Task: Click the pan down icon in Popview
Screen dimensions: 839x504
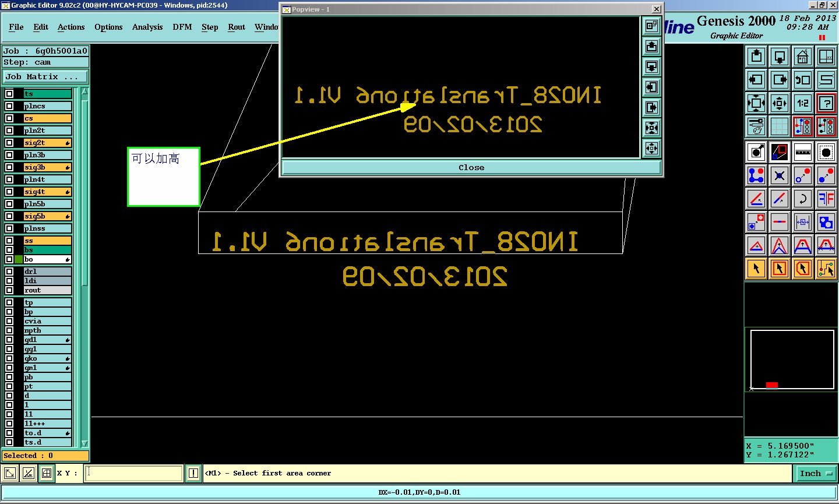Action: click(651, 66)
